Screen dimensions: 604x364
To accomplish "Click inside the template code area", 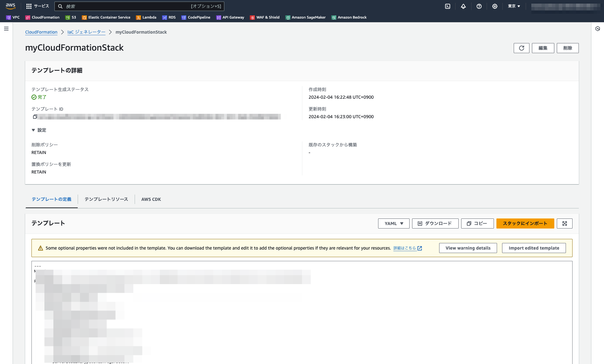I will [x=302, y=312].
